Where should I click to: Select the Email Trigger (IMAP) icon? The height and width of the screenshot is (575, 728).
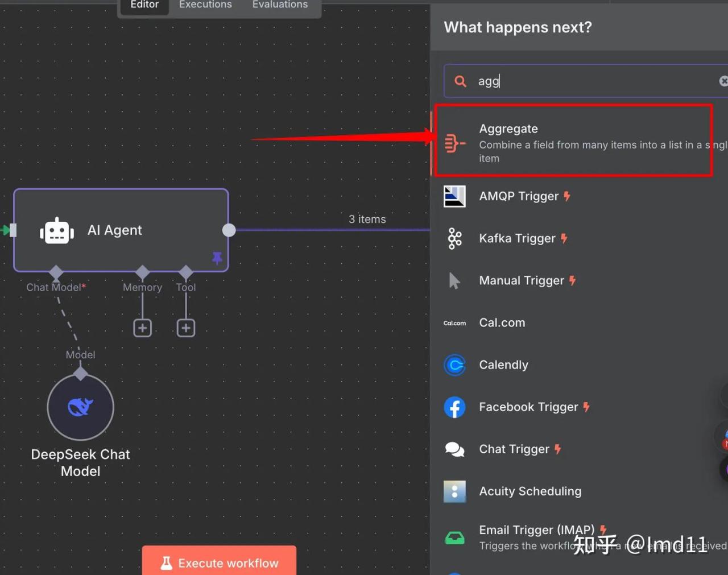tap(454, 537)
